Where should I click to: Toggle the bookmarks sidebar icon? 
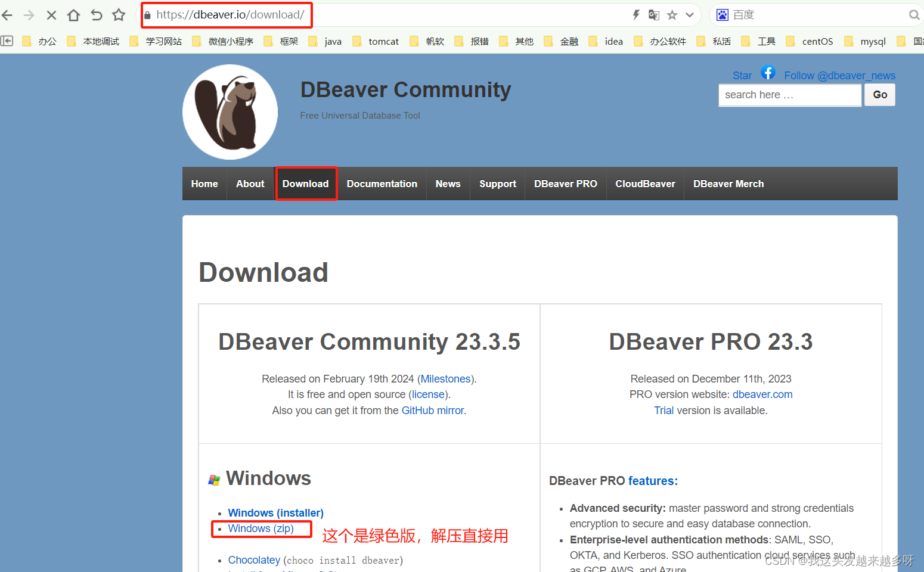(x=7, y=41)
